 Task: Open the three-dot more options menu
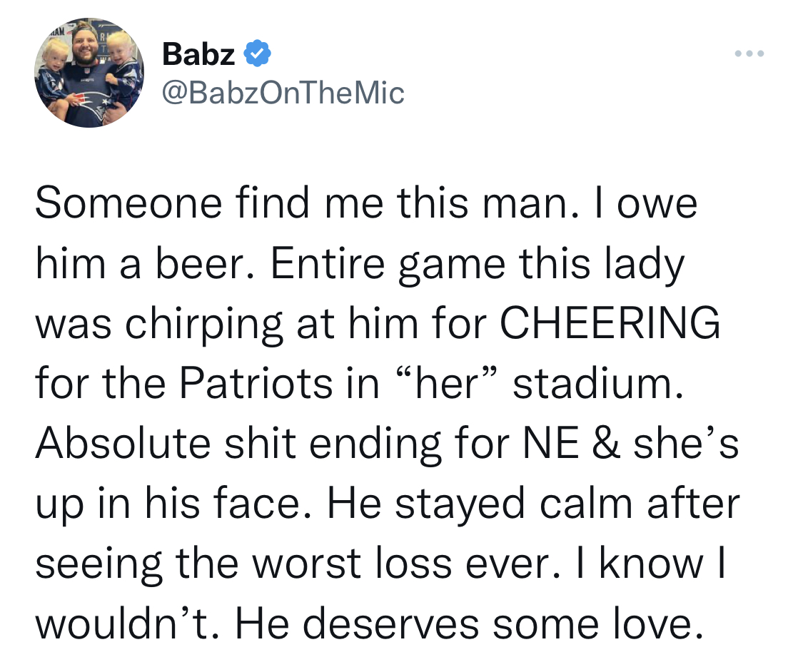(749, 54)
